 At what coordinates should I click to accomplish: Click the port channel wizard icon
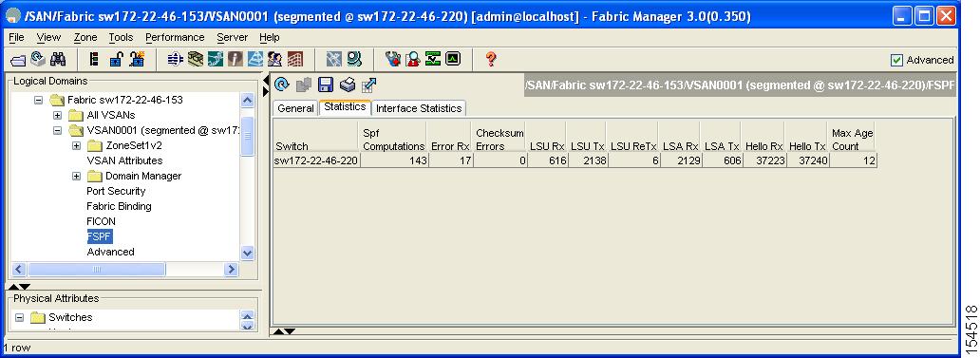coord(176,60)
